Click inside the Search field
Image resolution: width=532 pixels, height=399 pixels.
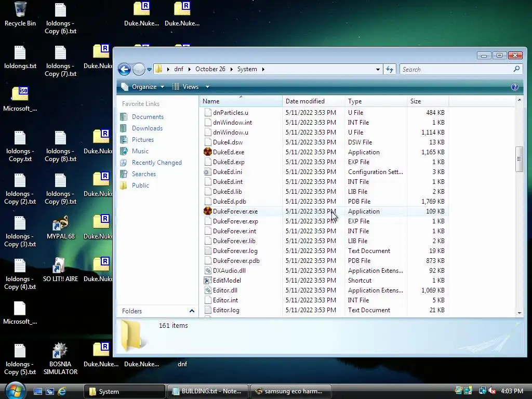456,69
